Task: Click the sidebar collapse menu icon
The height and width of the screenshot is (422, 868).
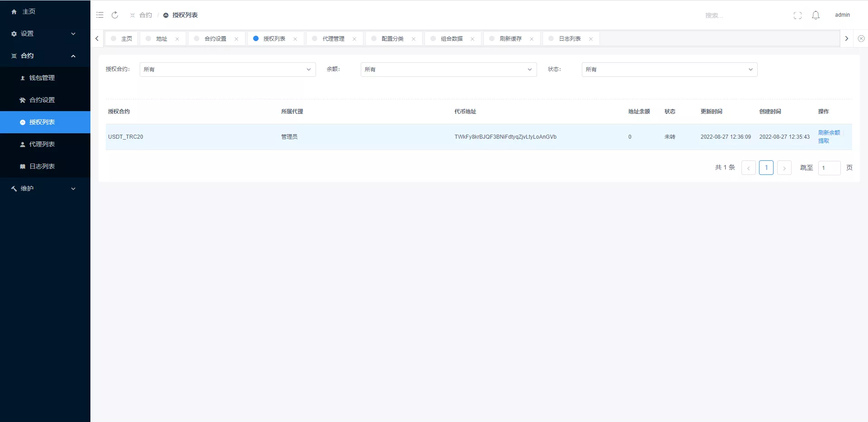Action: (100, 15)
